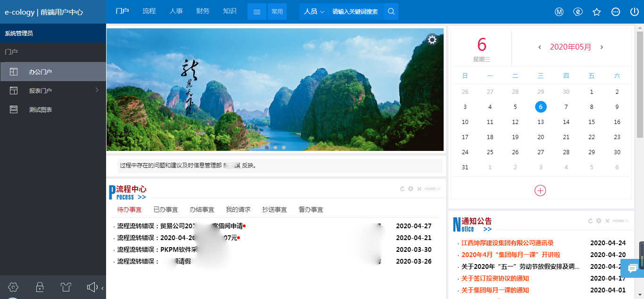Open the 知识 top menu
Screen dimensions: 644x299
coord(230,11)
